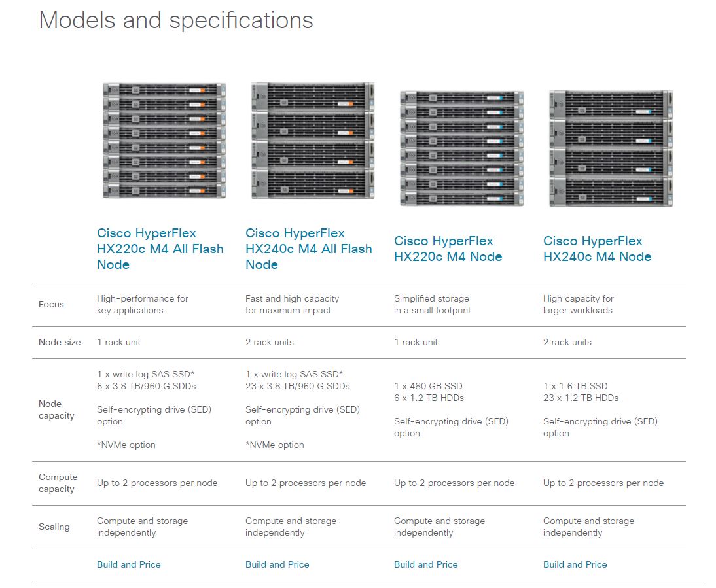The image size is (716, 588).
Task: Click the 1 x 1.6 TB SSD text
Action: pos(575,386)
